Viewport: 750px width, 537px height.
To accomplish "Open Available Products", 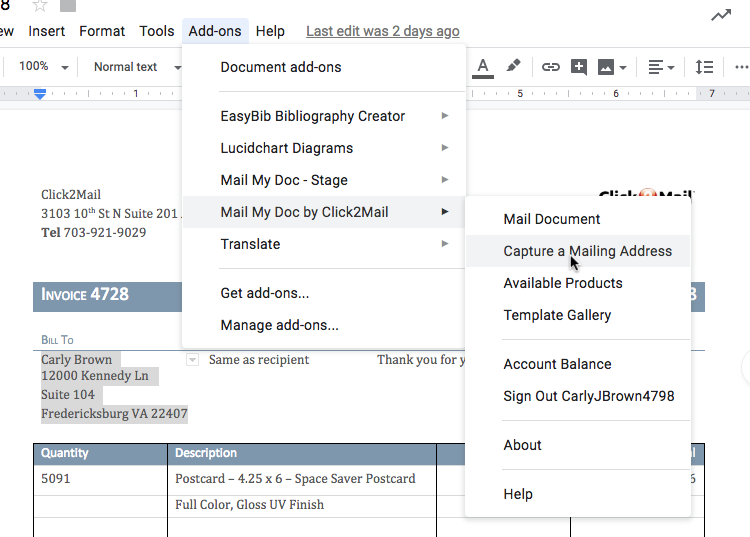I will pos(578,283).
